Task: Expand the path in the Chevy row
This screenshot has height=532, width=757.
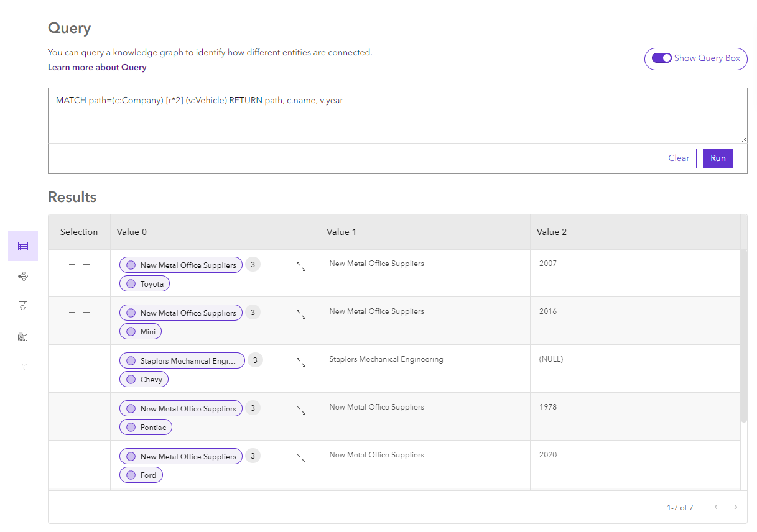Action: click(x=301, y=362)
